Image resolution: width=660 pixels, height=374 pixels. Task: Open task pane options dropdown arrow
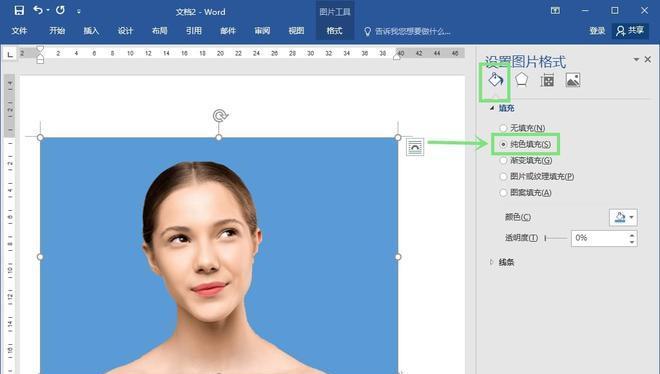(x=636, y=60)
